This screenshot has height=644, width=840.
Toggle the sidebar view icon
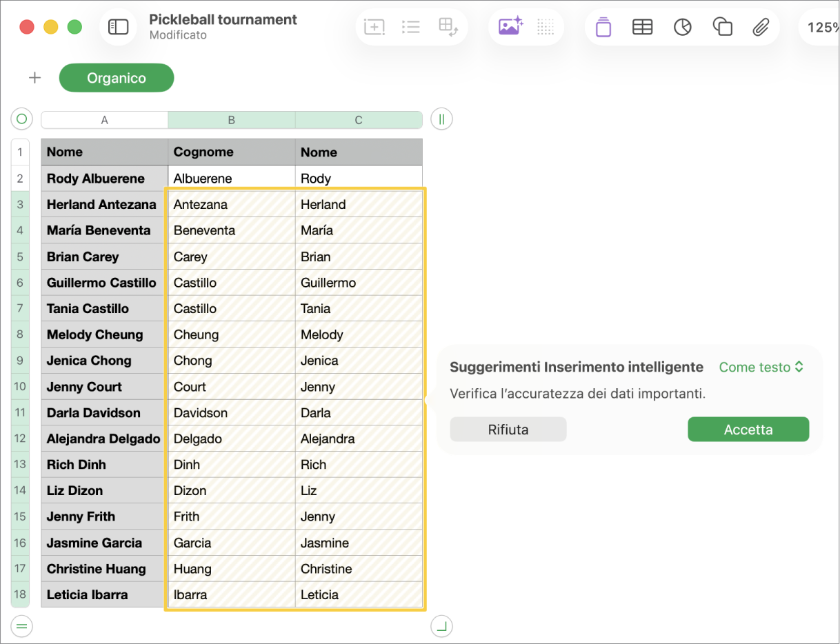(119, 27)
